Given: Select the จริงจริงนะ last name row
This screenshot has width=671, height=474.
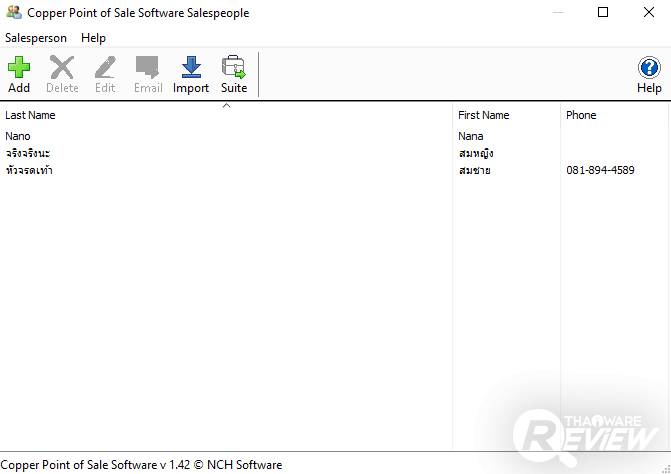Looking at the screenshot, I should pyautogui.click(x=28, y=153).
